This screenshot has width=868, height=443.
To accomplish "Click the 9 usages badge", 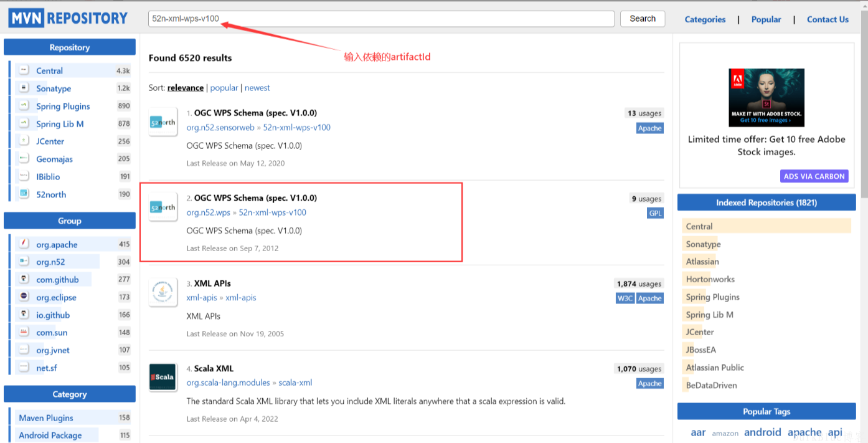I will click(647, 199).
